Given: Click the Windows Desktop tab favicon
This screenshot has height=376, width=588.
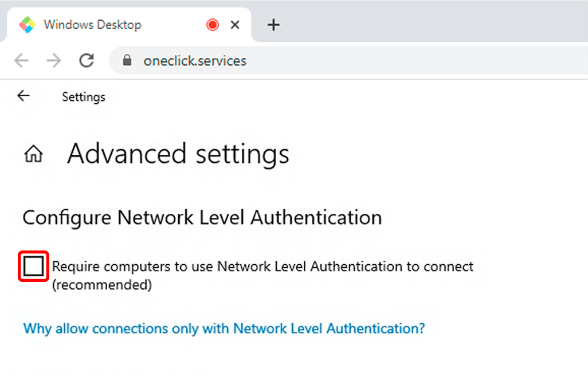Looking at the screenshot, I should [x=27, y=25].
